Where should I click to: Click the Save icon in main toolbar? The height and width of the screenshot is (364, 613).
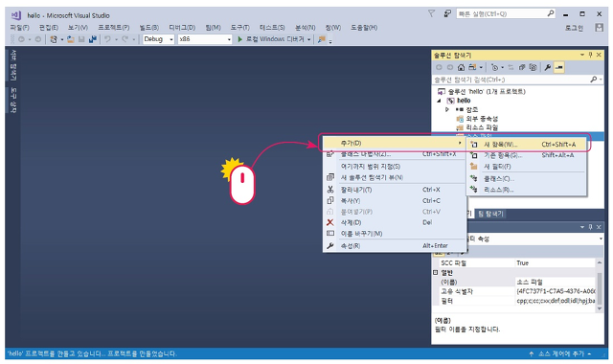tap(81, 39)
